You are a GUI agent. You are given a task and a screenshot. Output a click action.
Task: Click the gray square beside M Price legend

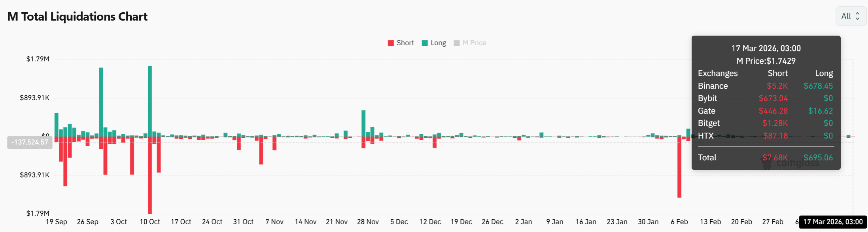457,43
